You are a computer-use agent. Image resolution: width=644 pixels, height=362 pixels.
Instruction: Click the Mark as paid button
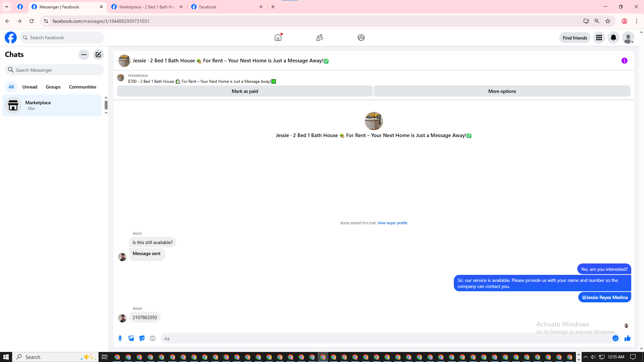point(245,91)
